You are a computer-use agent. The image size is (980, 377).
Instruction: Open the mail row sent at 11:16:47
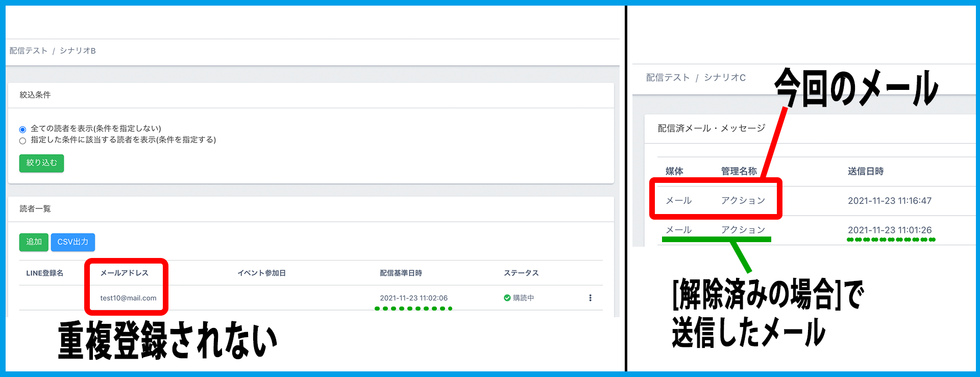889,201
